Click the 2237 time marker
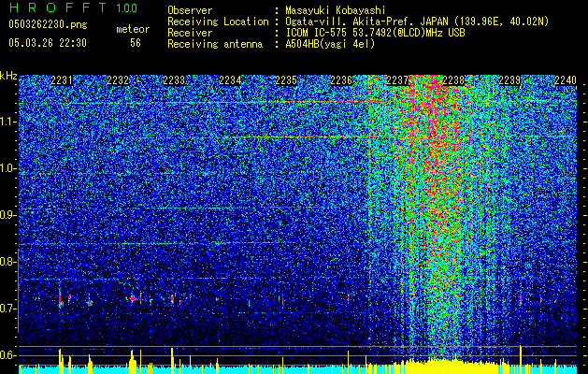 (x=397, y=80)
